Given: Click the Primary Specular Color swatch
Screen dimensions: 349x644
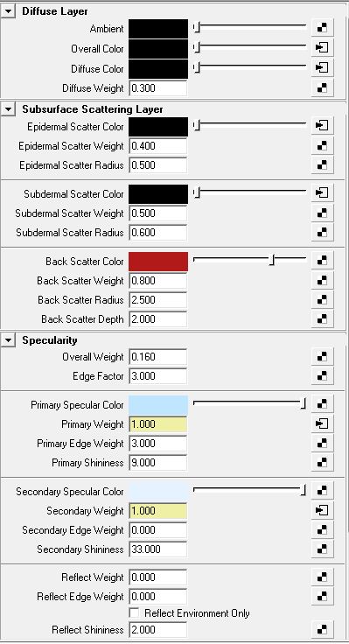Looking at the screenshot, I should (158, 405).
